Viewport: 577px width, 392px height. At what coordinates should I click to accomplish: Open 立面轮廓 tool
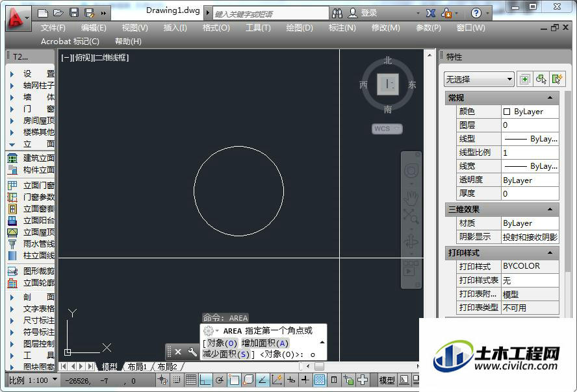tap(31, 283)
